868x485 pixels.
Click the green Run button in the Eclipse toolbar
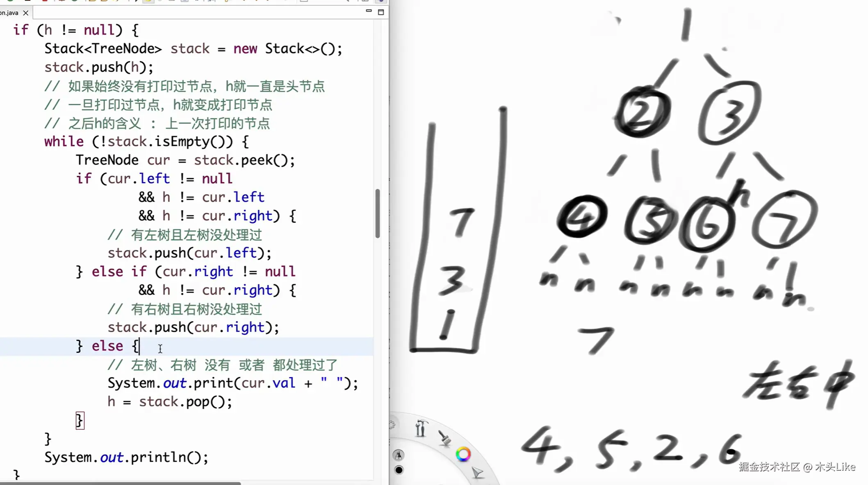click(74, 2)
